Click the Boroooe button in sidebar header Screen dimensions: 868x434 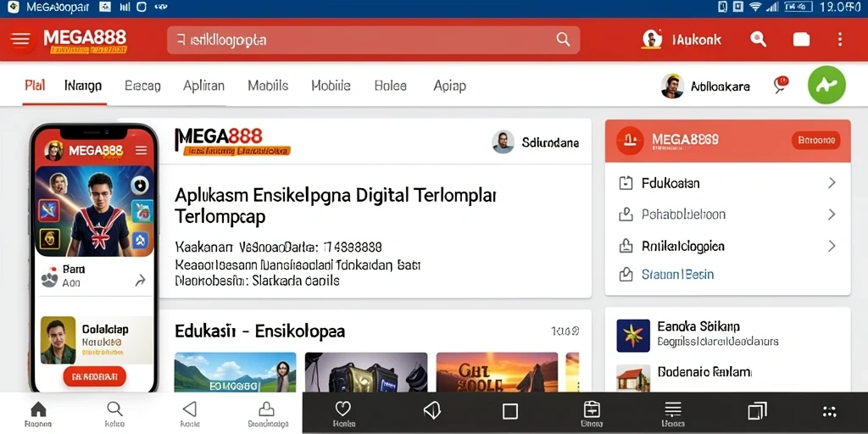click(815, 141)
